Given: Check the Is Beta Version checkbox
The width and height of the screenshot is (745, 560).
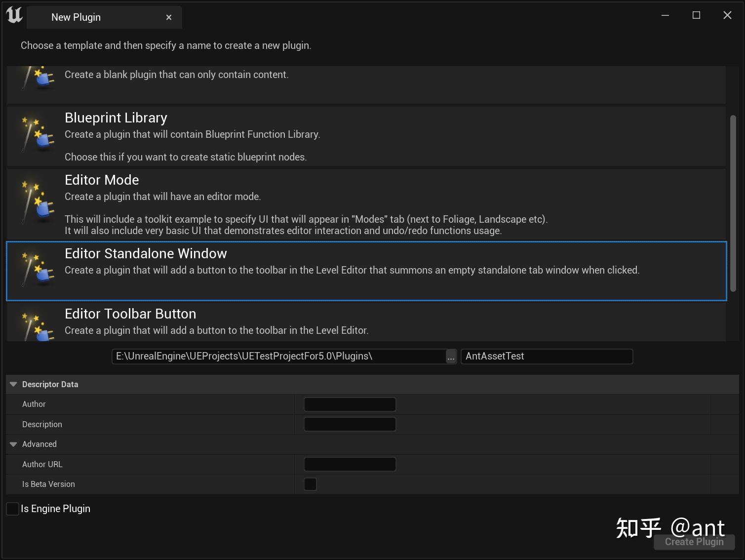Looking at the screenshot, I should tap(310, 484).
